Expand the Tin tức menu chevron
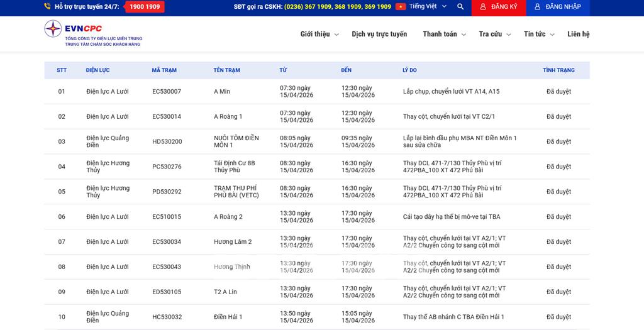Viewport: 644px width, 330px height. click(552, 35)
